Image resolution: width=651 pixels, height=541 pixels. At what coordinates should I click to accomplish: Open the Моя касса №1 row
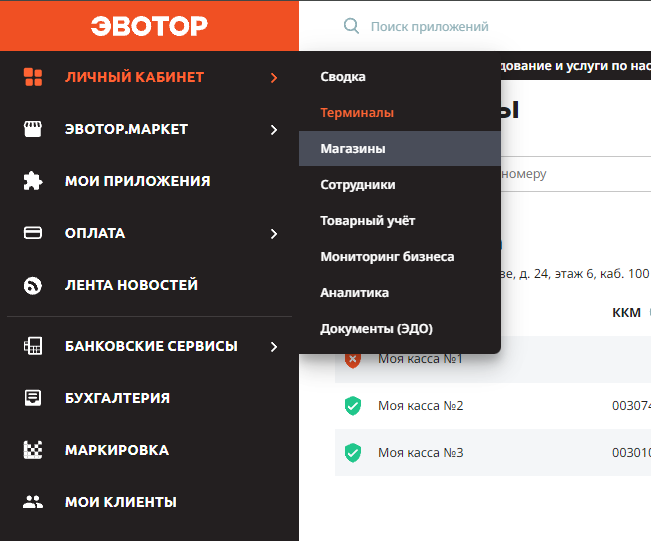click(x=493, y=359)
